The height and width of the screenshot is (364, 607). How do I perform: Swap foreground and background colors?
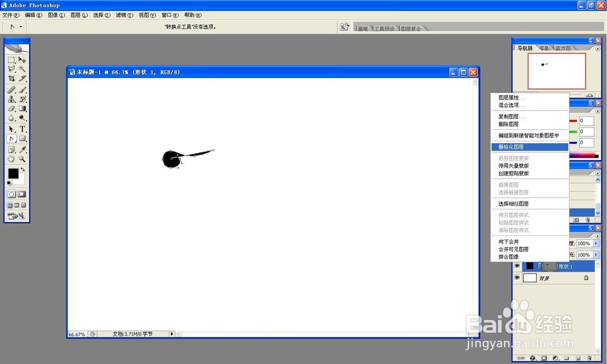23,169
